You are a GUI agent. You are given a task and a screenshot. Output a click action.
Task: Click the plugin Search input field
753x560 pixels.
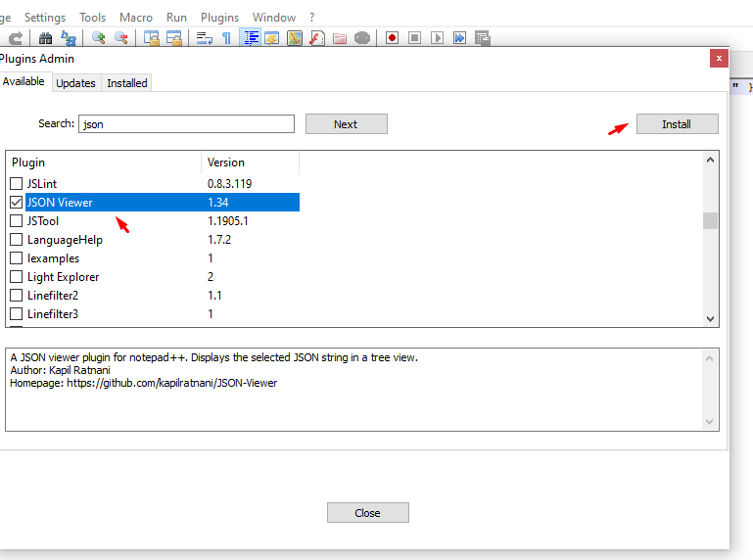coord(186,124)
